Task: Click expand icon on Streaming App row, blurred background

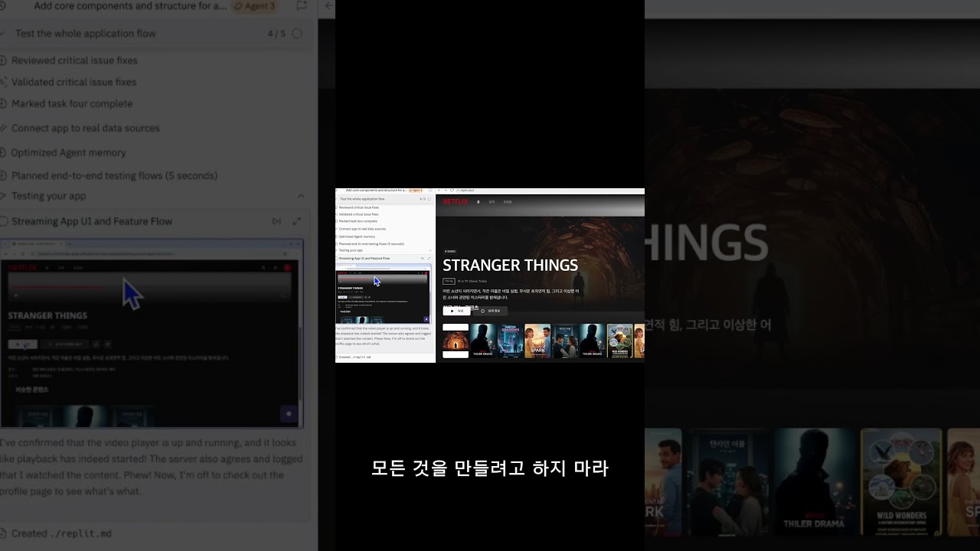Action: (297, 221)
